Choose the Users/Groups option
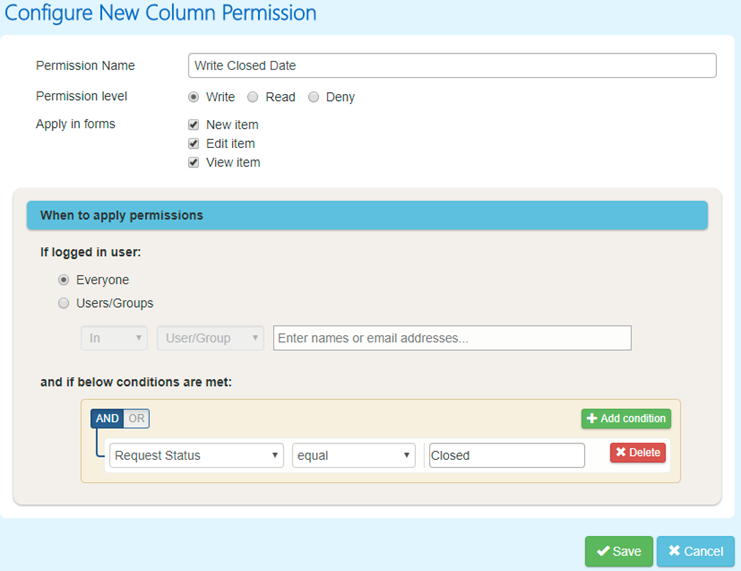Image resolution: width=741 pixels, height=571 pixels. (x=63, y=303)
